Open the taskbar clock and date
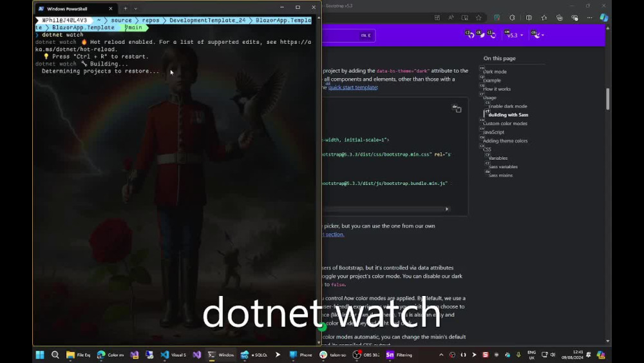The height and width of the screenshot is (363, 644). [572, 355]
